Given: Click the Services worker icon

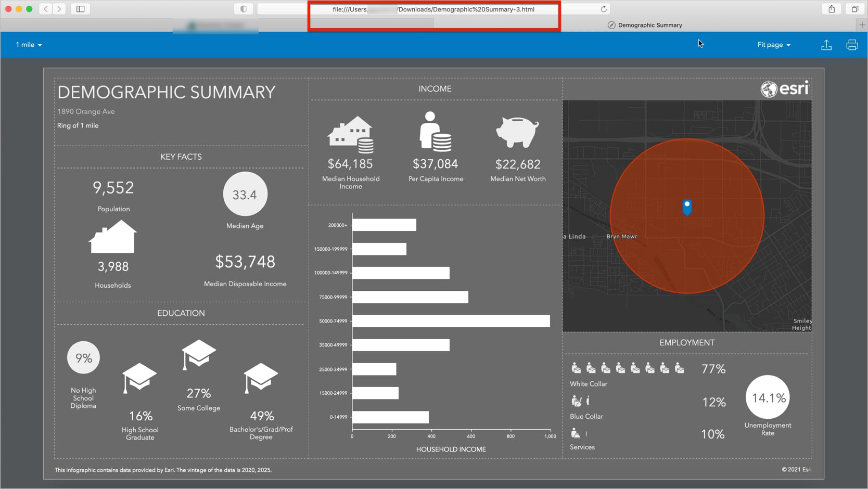Looking at the screenshot, I should [x=576, y=433].
